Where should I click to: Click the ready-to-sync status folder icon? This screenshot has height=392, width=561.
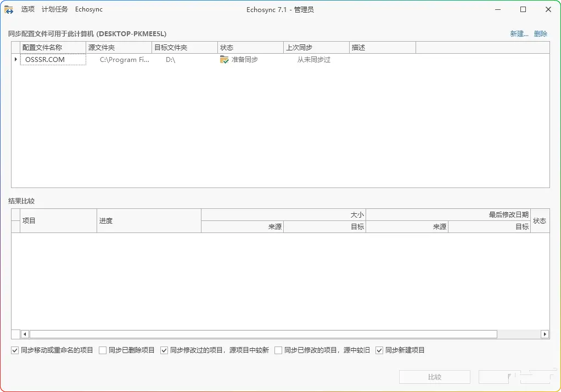(x=224, y=60)
